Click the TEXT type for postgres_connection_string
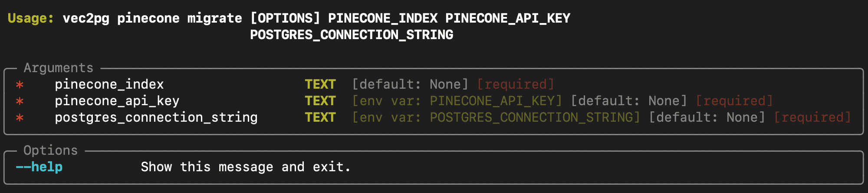The width and height of the screenshot is (868, 193). coord(320,117)
